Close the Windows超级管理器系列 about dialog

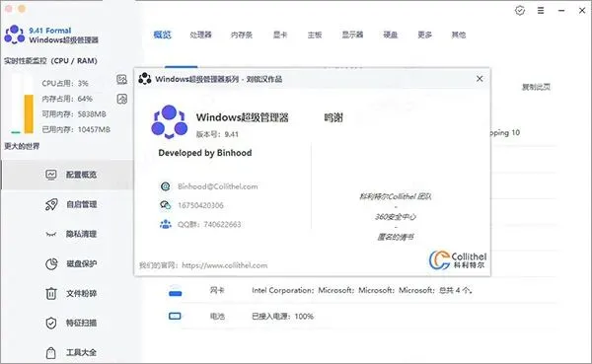(480, 79)
